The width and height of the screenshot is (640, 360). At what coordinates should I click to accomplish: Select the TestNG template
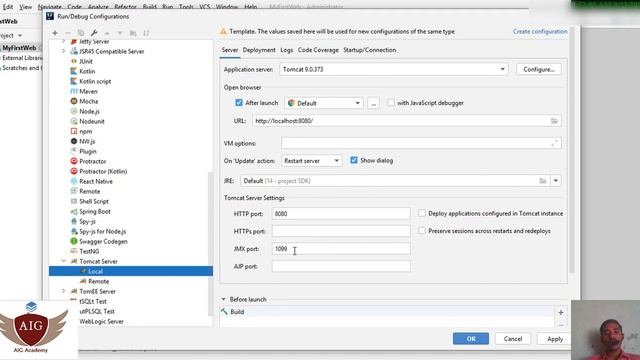coord(89,251)
